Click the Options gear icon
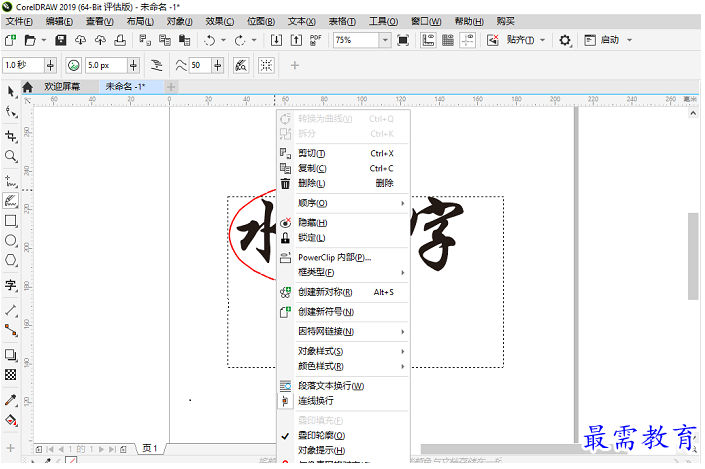 pos(565,40)
